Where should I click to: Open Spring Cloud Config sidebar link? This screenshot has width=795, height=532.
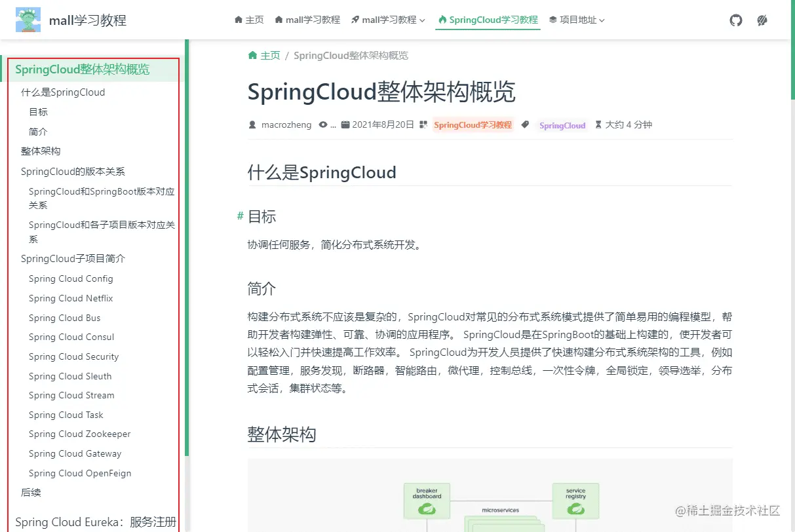(71, 278)
